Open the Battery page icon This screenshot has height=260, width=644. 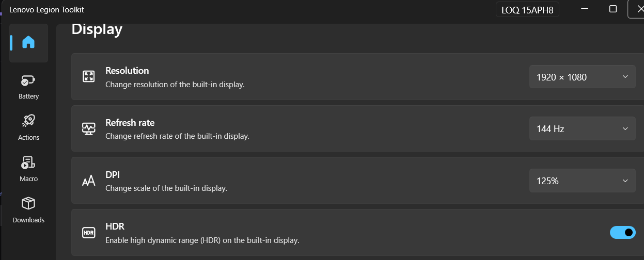[28, 81]
